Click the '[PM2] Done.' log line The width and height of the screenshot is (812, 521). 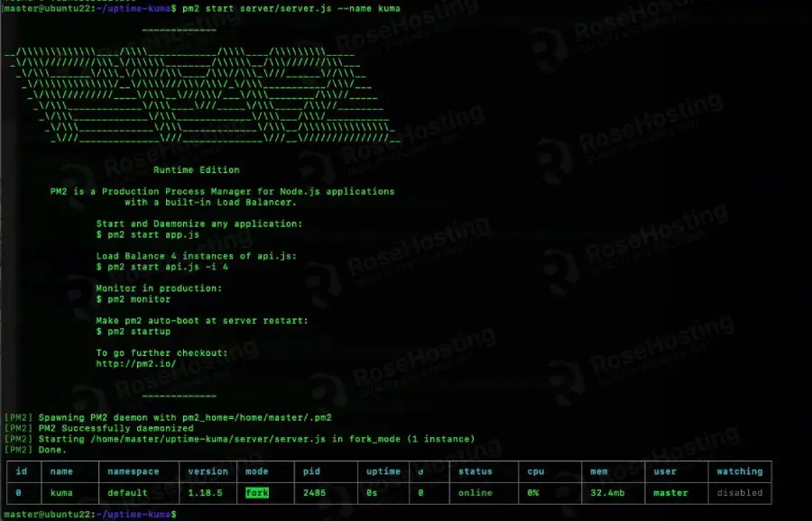pyautogui.click(x=36, y=450)
